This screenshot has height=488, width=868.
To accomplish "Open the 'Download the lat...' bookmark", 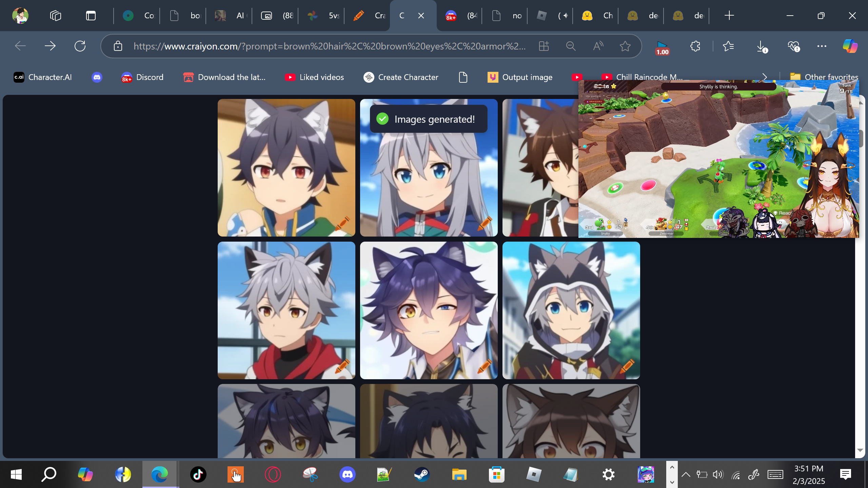I will tap(224, 77).
